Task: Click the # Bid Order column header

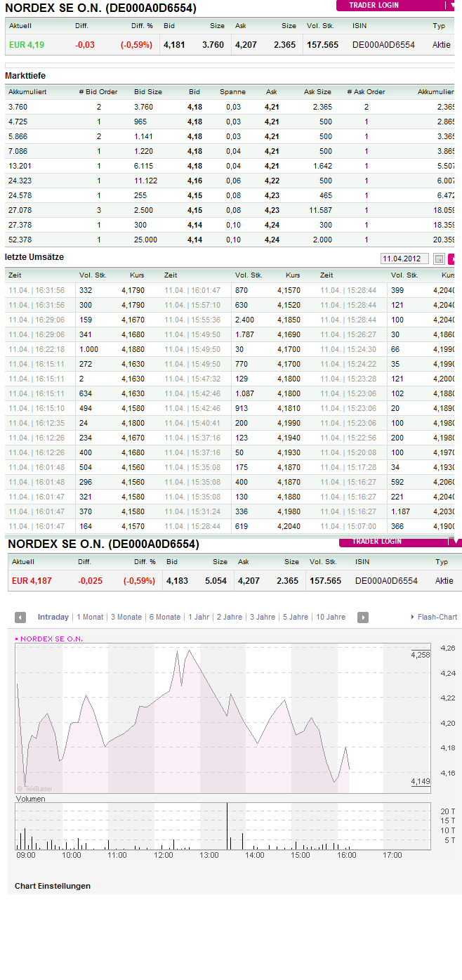Action: click(x=98, y=92)
